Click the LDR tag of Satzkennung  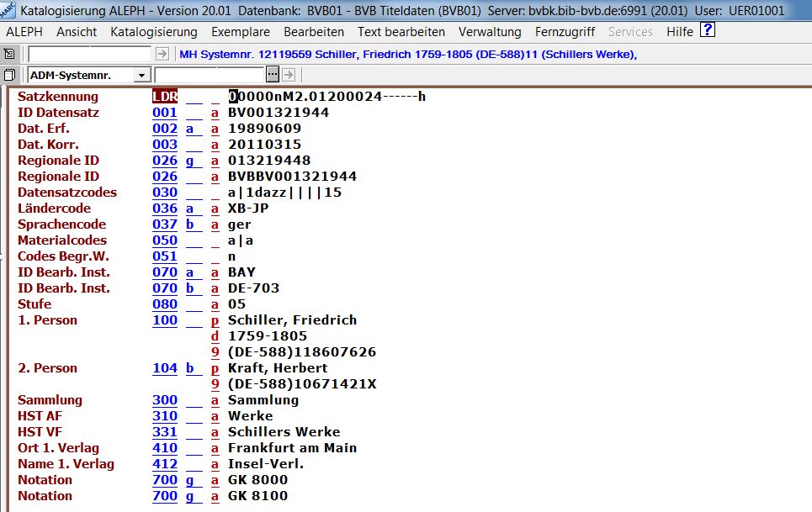165,97
